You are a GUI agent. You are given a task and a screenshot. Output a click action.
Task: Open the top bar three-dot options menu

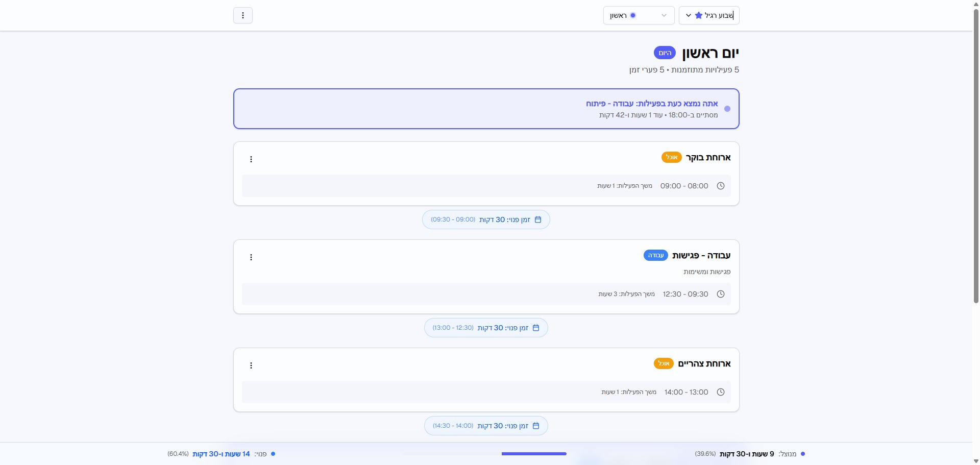tap(243, 15)
